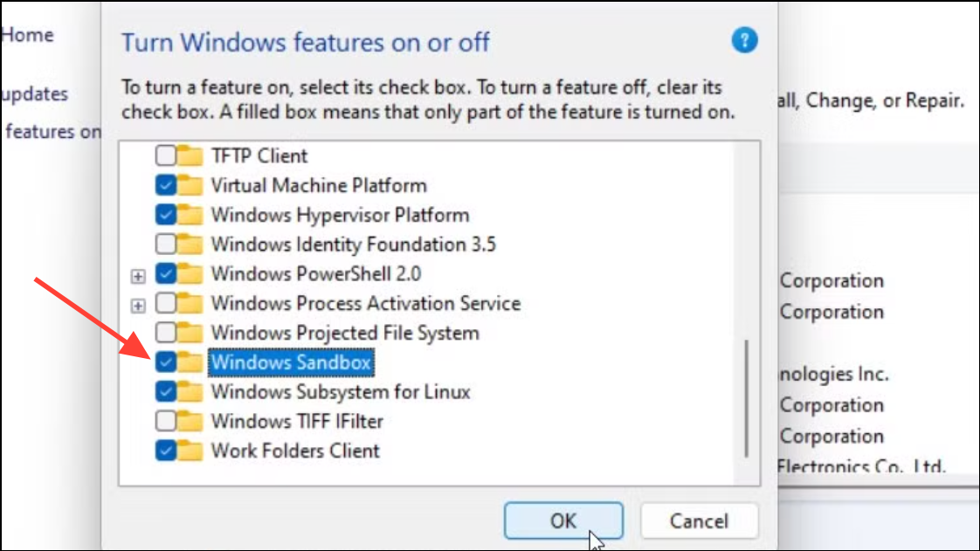
Task: Check the Windows Projected File System box
Action: (166, 333)
